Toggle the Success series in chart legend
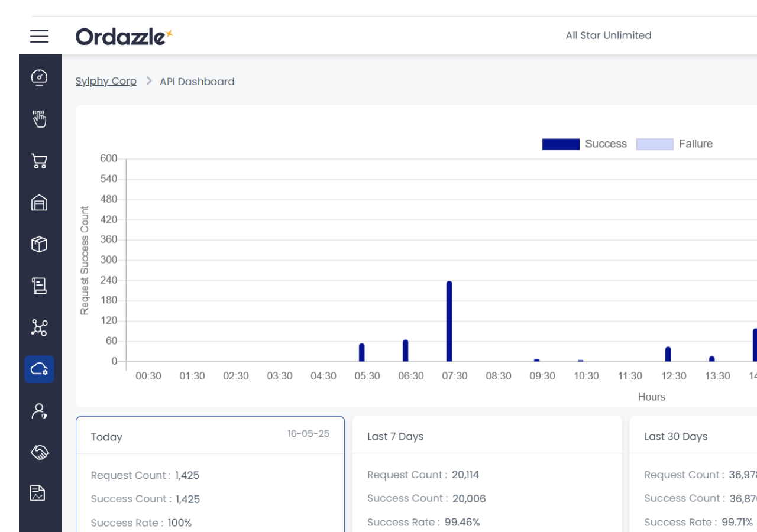The height and width of the screenshot is (532, 757). tap(584, 144)
